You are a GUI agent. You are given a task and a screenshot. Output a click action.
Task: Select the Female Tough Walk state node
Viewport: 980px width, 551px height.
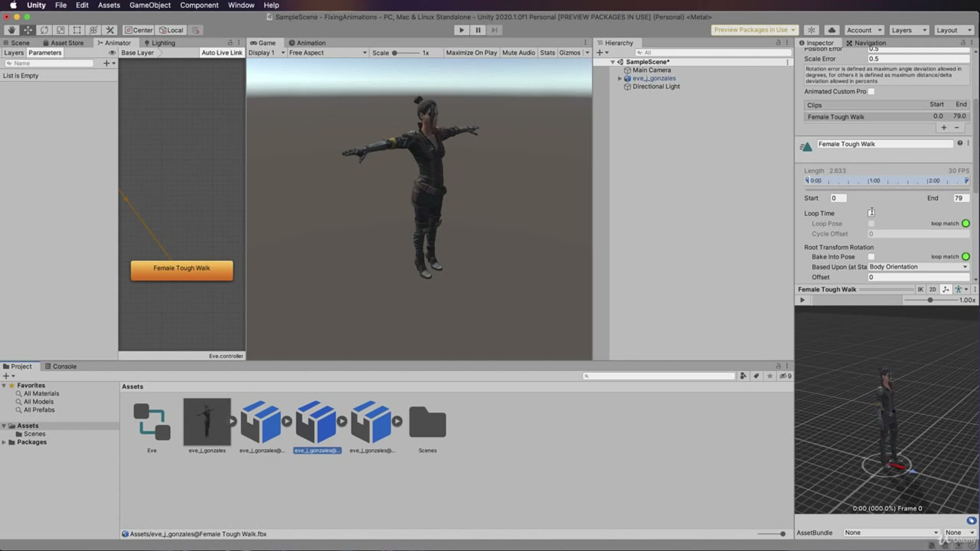(182, 270)
